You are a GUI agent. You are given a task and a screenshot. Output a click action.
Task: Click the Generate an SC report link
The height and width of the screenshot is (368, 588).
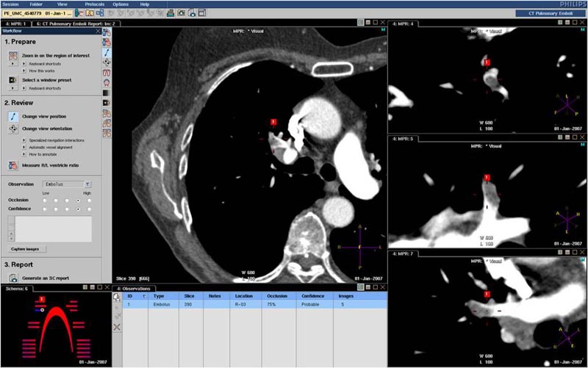[46, 278]
